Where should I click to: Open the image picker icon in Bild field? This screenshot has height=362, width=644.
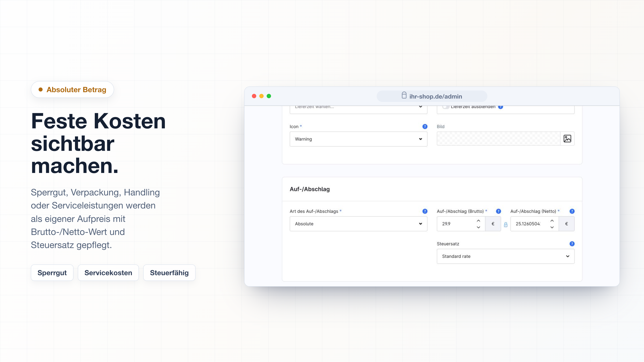pos(567,139)
